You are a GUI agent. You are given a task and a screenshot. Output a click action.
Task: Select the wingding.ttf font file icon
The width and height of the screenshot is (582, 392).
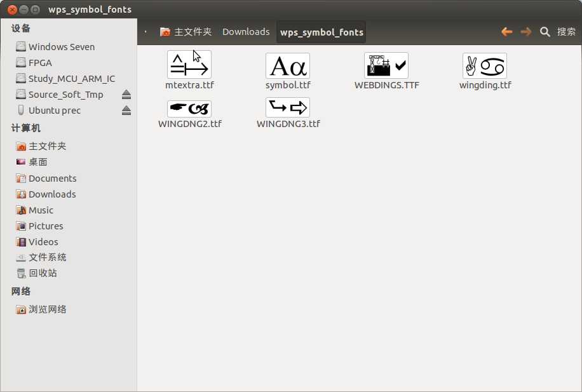click(485, 65)
